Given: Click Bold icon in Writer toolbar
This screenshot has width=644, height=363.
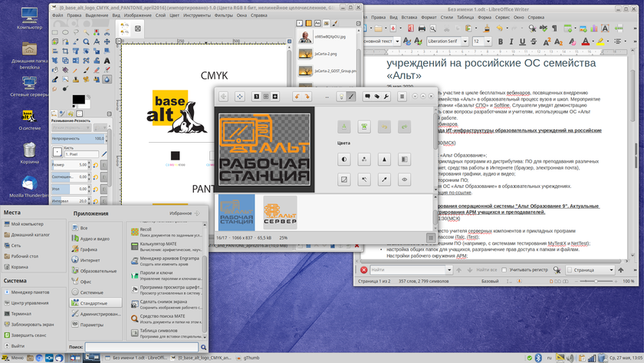Looking at the screenshot, I should [x=501, y=41].
